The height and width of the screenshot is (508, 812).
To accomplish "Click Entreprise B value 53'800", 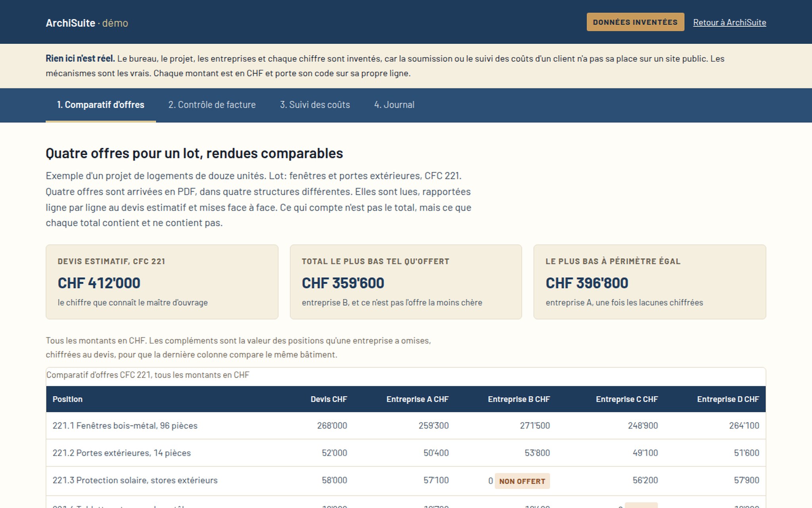I will tap(537, 453).
